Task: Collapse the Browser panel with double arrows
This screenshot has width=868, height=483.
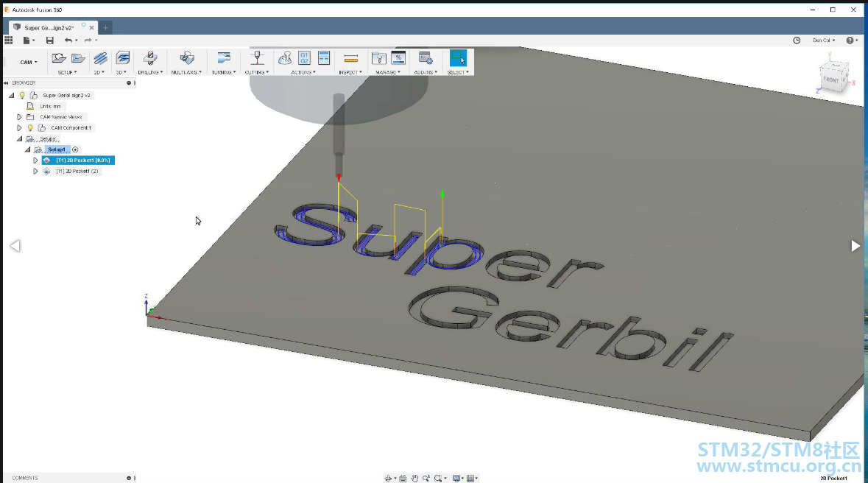Action: [x=6, y=83]
